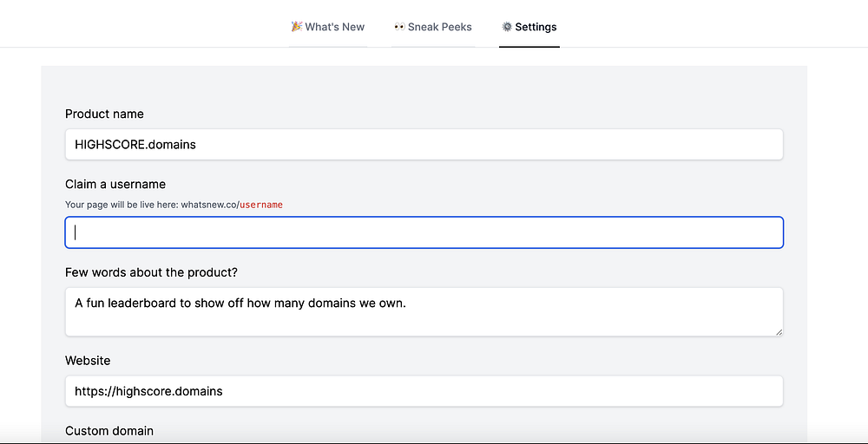The width and height of the screenshot is (868, 444).
Task: Click the "Few words about the product?" label
Action: click(x=151, y=272)
